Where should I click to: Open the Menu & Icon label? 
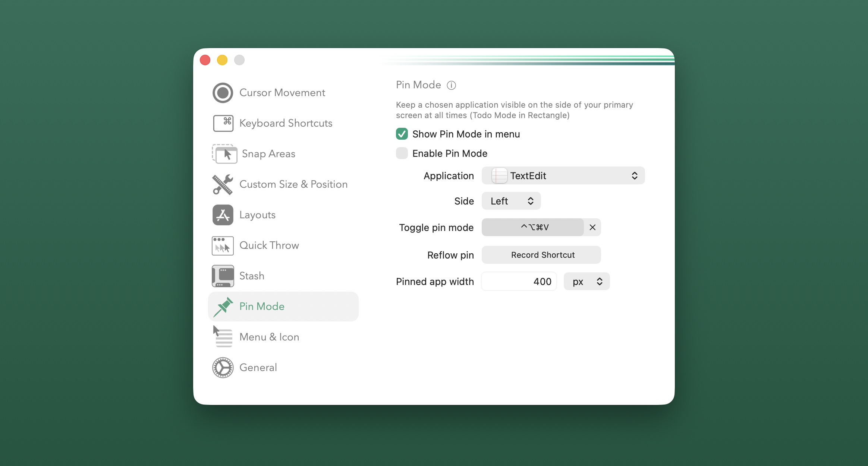point(269,337)
